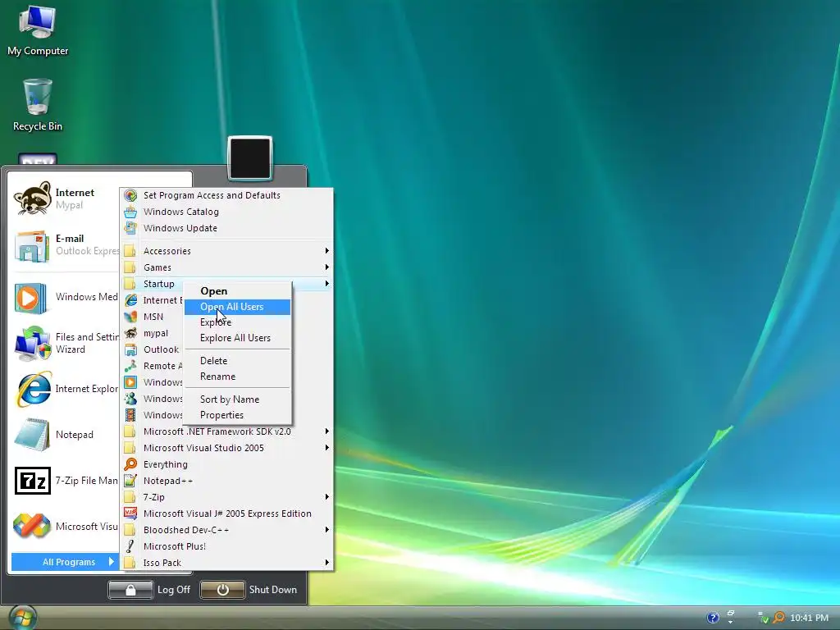Choose Sort by Name option

[237, 399]
